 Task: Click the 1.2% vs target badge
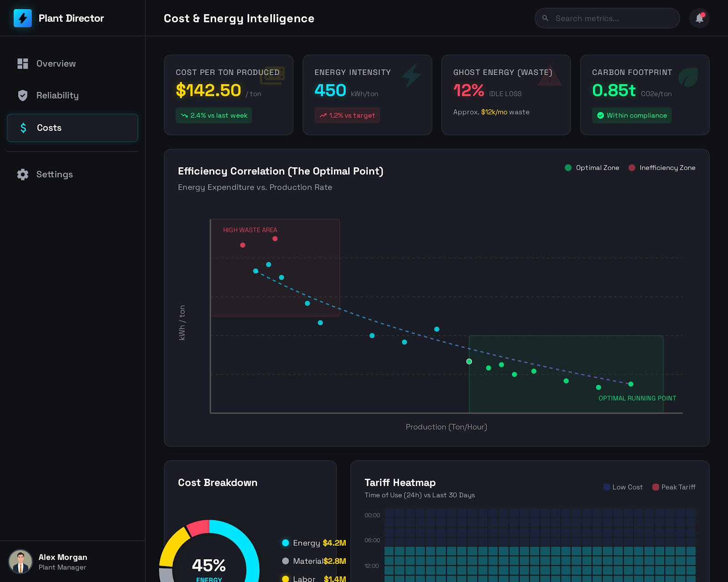[x=347, y=115]
